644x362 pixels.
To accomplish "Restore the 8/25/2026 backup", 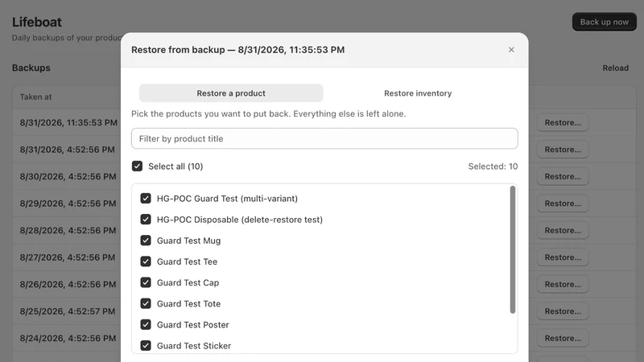I will [563, 311].
